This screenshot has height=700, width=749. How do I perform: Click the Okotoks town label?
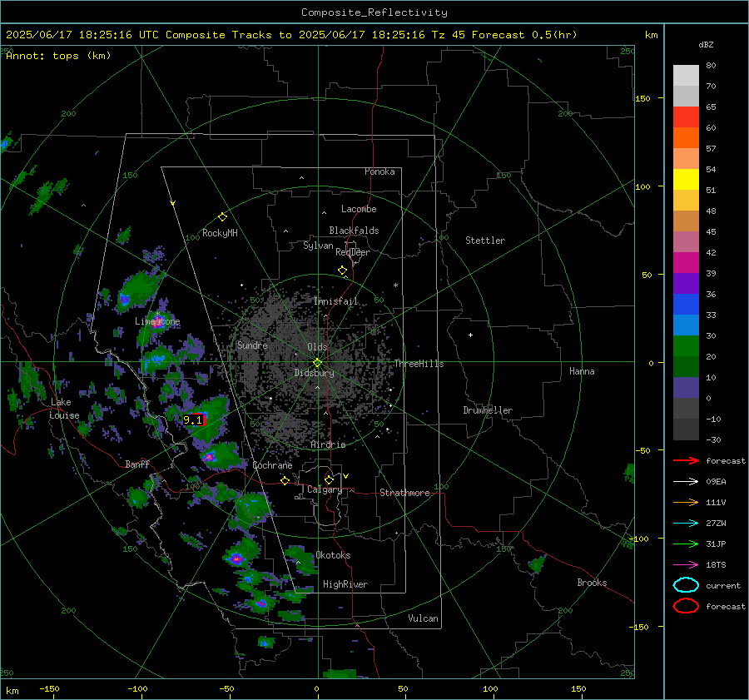(x=333, y=555)
